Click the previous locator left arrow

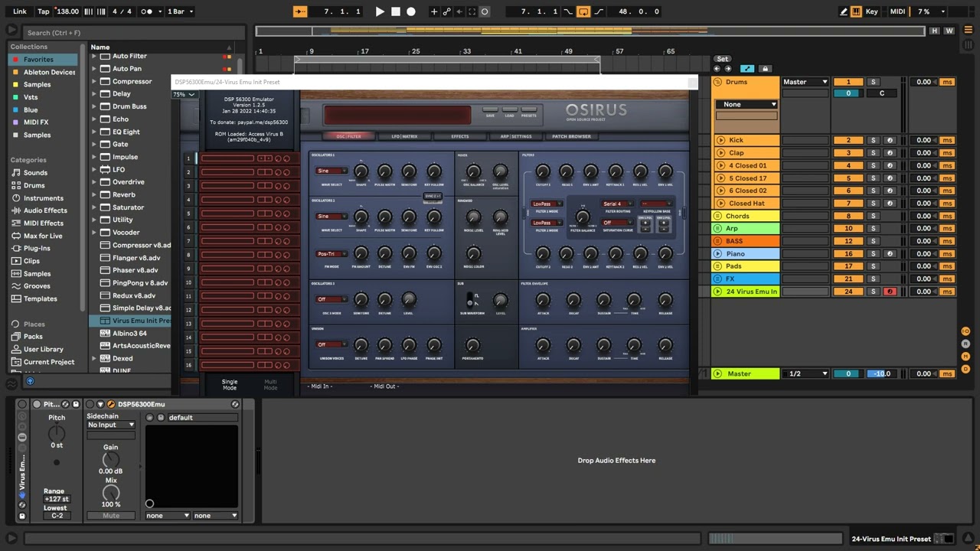[717, 69]
